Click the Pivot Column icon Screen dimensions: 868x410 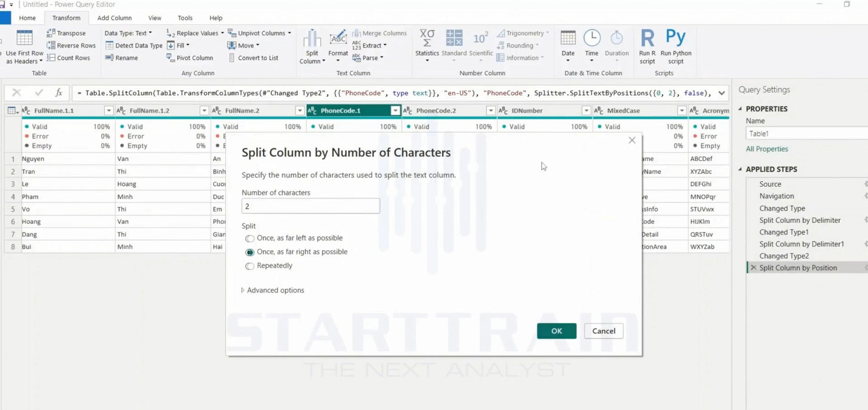[170, 58]
